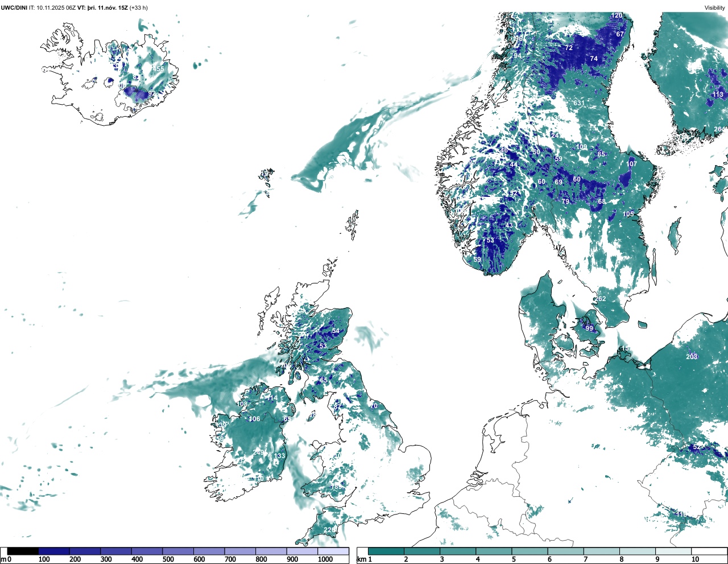Image resolution: width=728 pixels, height=564 pixels.
Task: Click the '106' value in central Ireland
Action: pos(254,419)
